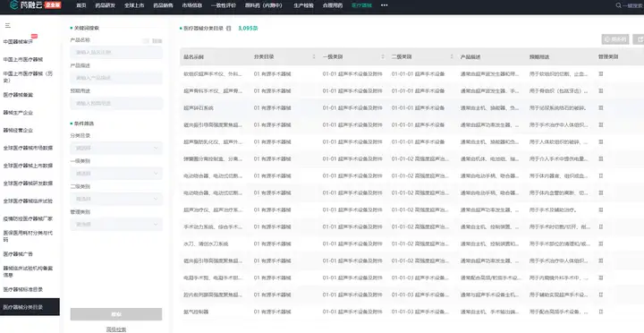This screenshot has width=644, height=333.
Task: Open 医疗器械广告 in the sidebar
Action: click(x=18, y=253)
